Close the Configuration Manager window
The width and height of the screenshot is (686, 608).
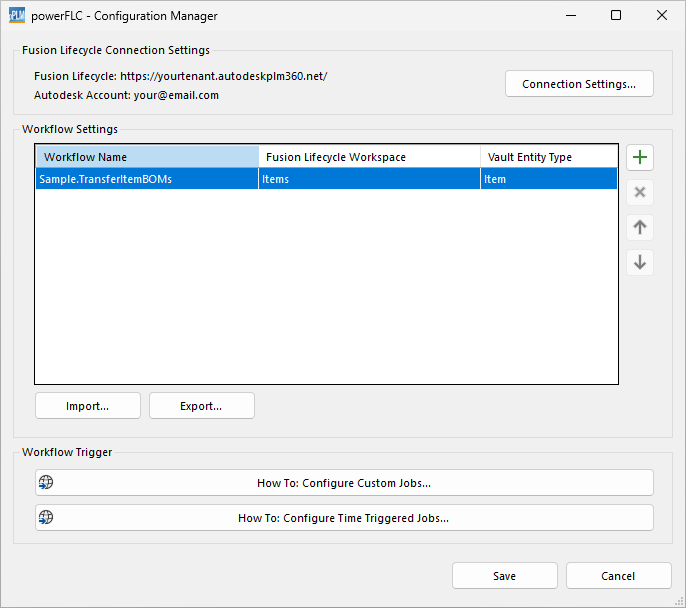[x=662, y=16]
